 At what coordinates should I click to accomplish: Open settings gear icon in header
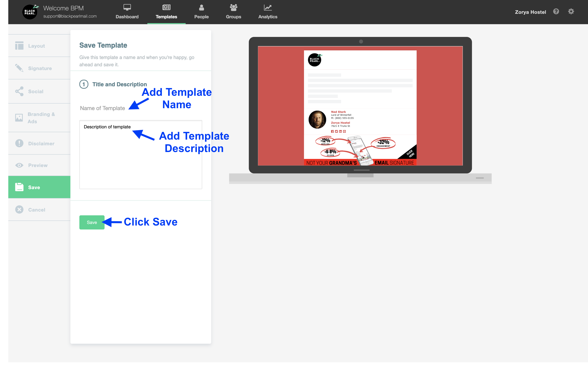pos(571,12)
